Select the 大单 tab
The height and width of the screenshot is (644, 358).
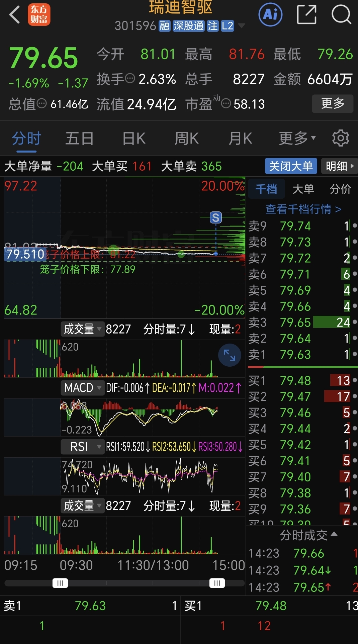coord(303,189)
